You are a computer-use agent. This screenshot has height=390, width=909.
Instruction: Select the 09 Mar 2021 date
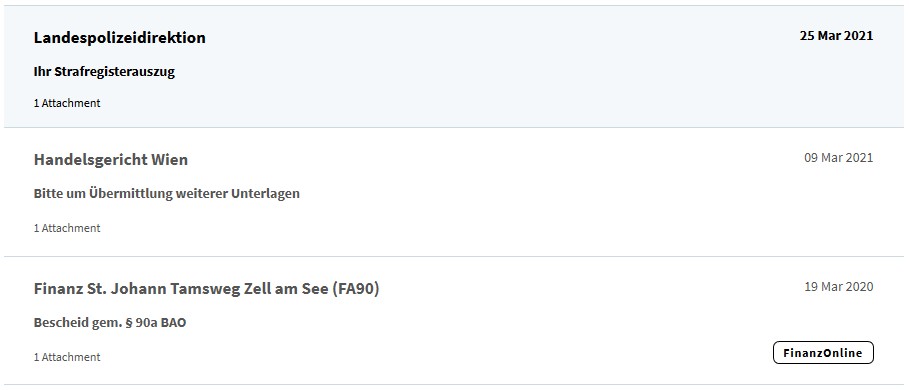coord(838,158)
